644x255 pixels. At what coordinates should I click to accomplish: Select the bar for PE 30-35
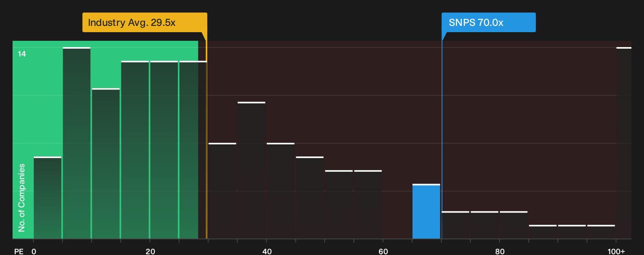(x=222, y=191)
